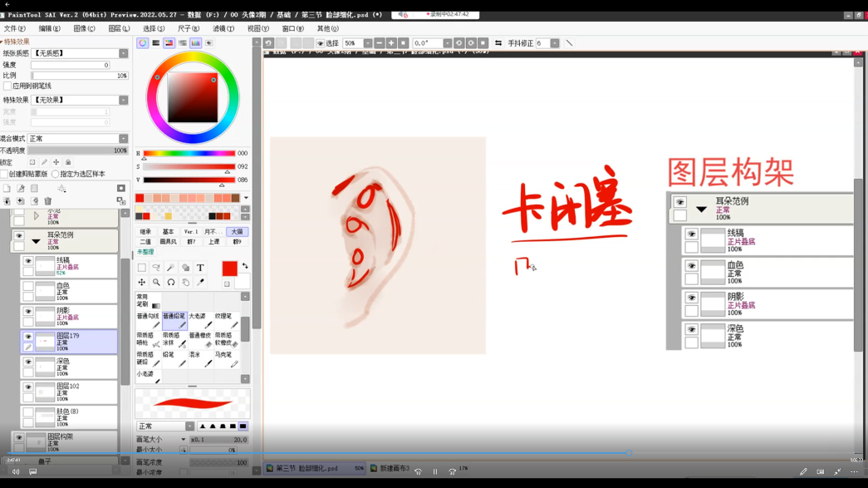
Task: Swap foreground and background colors icon
Action: (245, 266)
